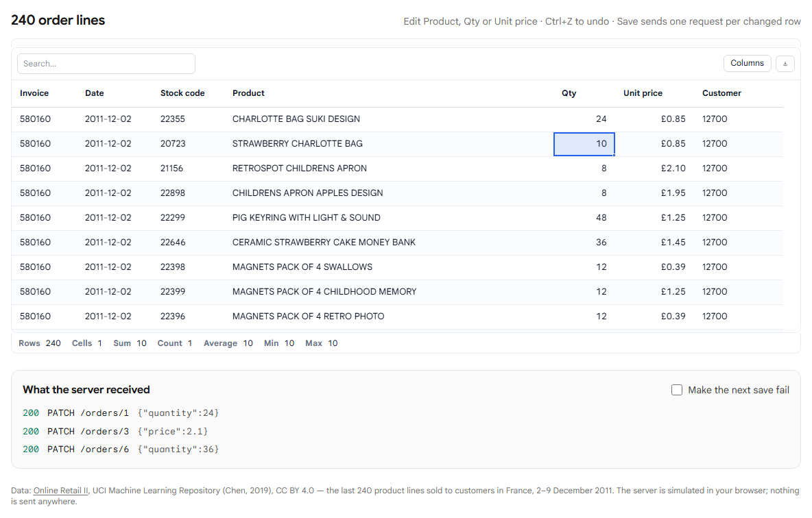Screen dimensions: 812x518
Task: Select stock code 20723 cell
Action: coord(188,144)
